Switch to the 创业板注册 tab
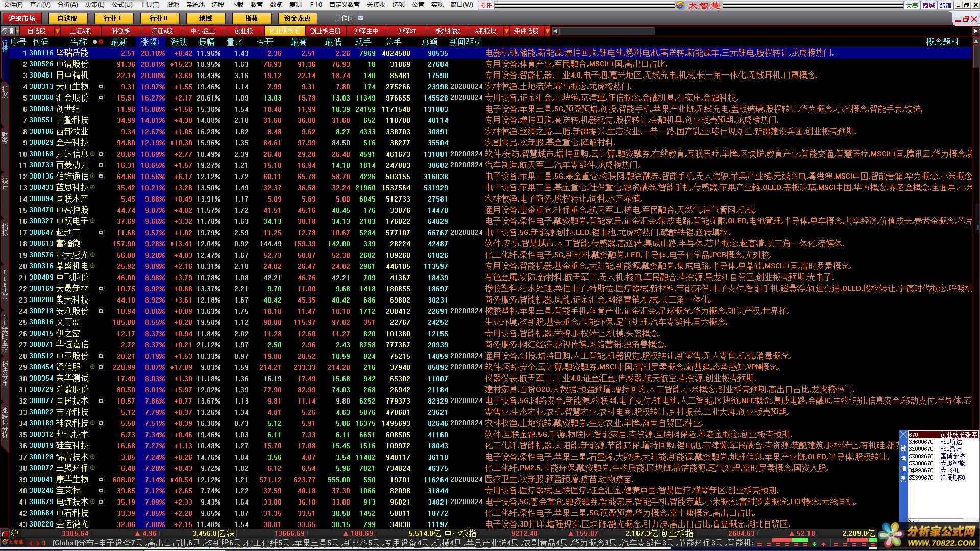This screenshot has height=551, width=980. [x=326, y=31]
